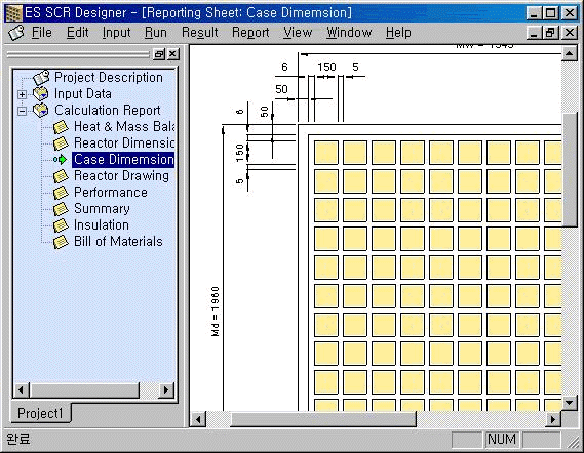Minimize the inner document window

pos(535,33)
